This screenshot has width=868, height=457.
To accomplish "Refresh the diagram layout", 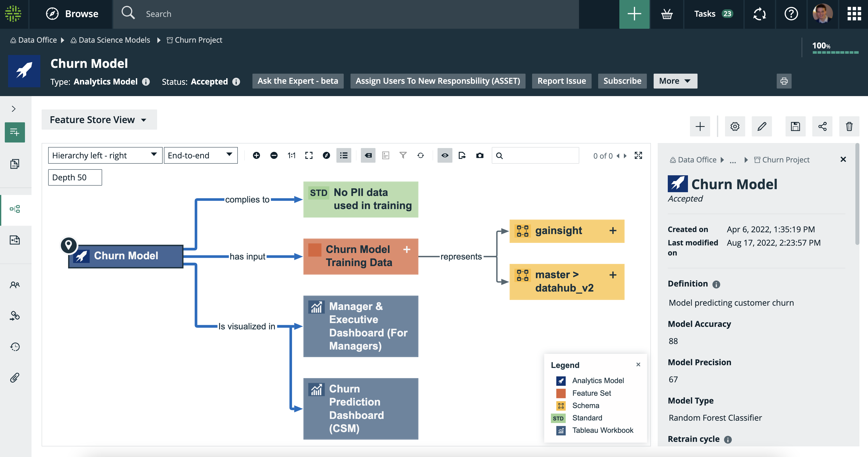I will point(421,155).
